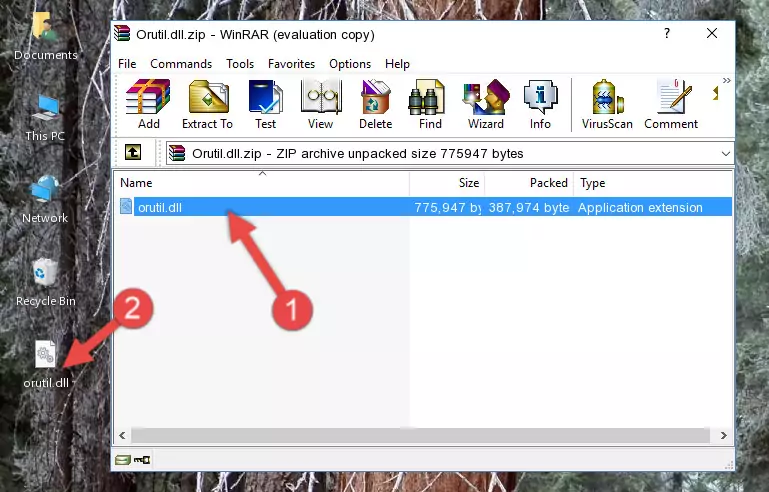Click the 387,974 packed size value

coord(529,207)
